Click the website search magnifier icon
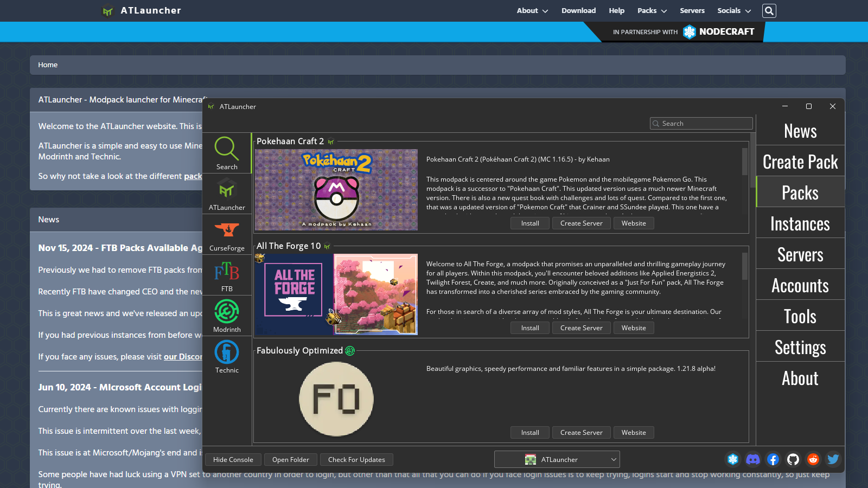The width and height of the screenshot is (868, 488). point(769,11)
